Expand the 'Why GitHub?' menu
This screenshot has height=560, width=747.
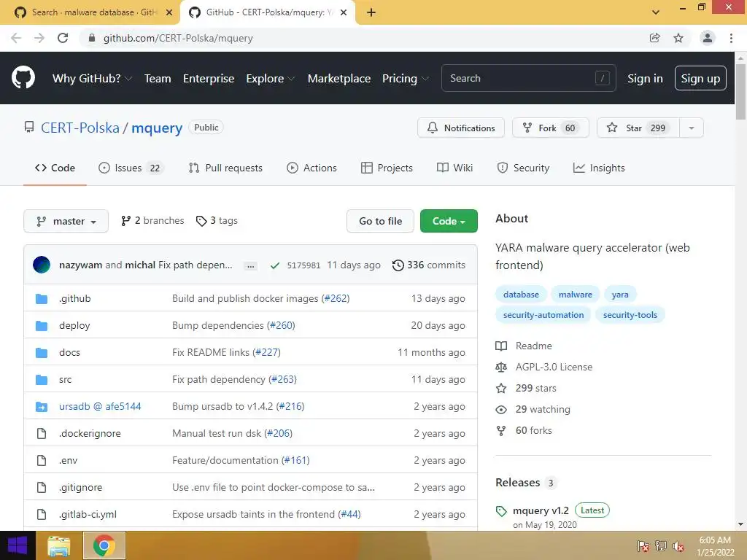(x=92, y=79)
